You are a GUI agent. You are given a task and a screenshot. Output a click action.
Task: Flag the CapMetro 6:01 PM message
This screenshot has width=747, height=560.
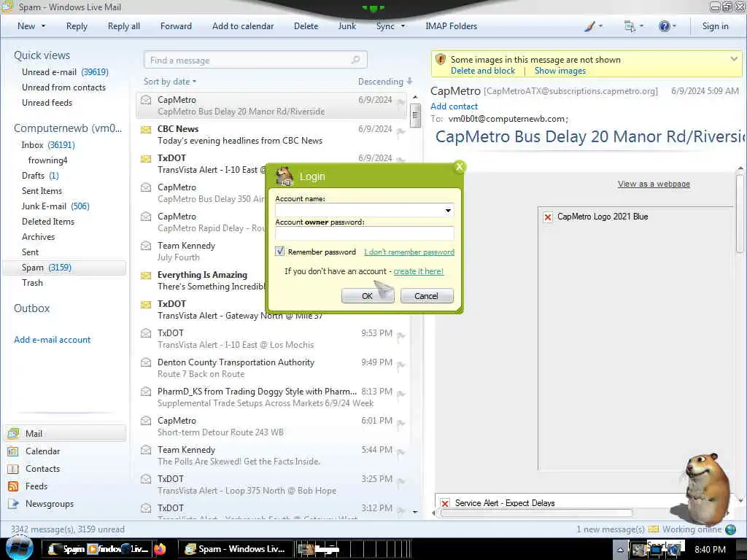400,423
